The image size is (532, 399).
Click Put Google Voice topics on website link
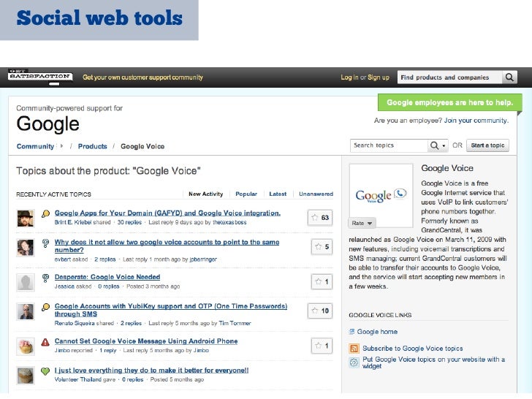[x=433, y=362]
